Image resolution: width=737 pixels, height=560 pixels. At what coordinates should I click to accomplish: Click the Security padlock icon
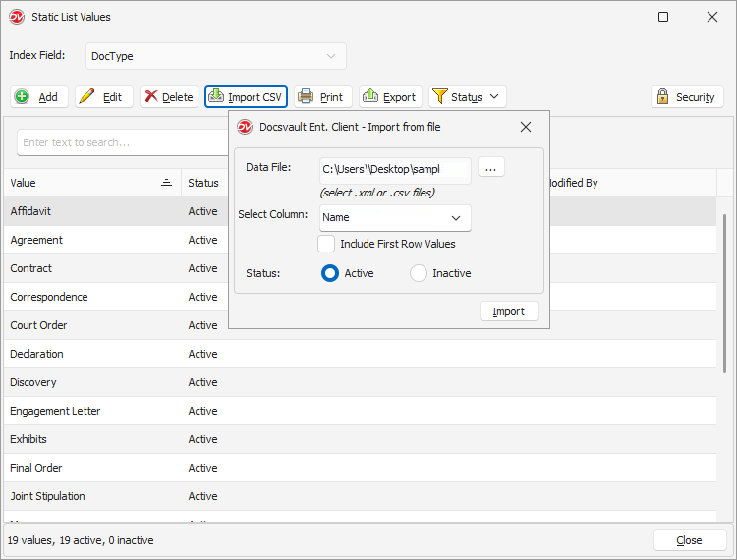(662, 97)
